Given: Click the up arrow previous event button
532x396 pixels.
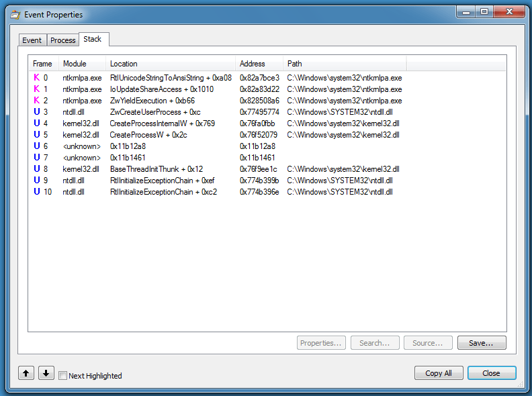Looking at the screenshot, I should pos(26,373).
